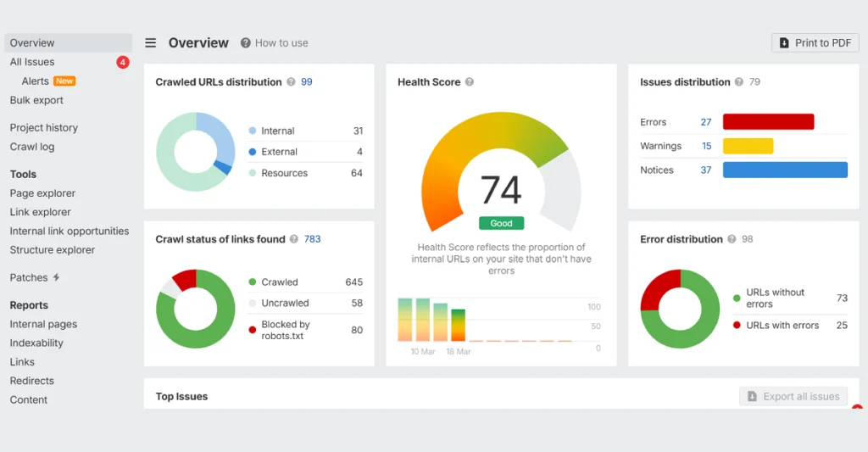Screen dimensions: 868x452
Task: Click the Blocked by robots.txt count 80
Action: pyautogui.click(x=357, y=330)
